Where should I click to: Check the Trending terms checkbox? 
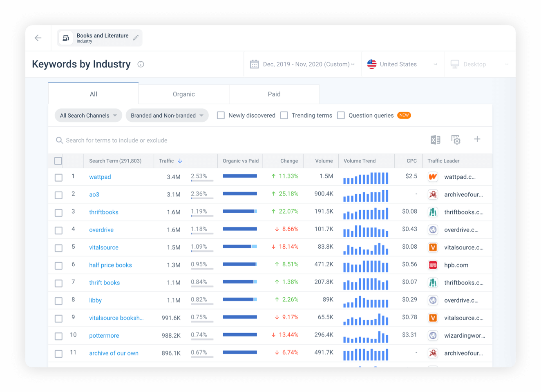[x=284, y=115]
